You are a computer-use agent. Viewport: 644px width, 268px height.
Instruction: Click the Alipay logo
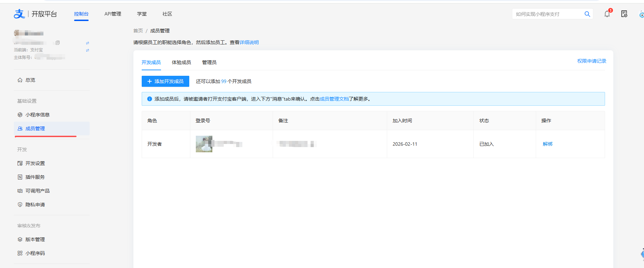(19, 14)
